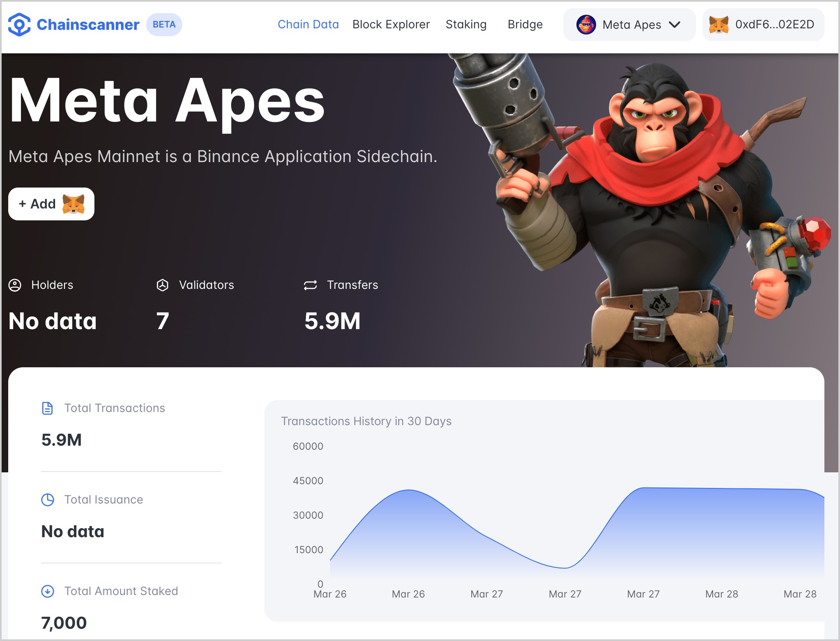This screenshot has width=840, height=641.
Task: Click the staked amount 7,000
Action: [64, 623]
